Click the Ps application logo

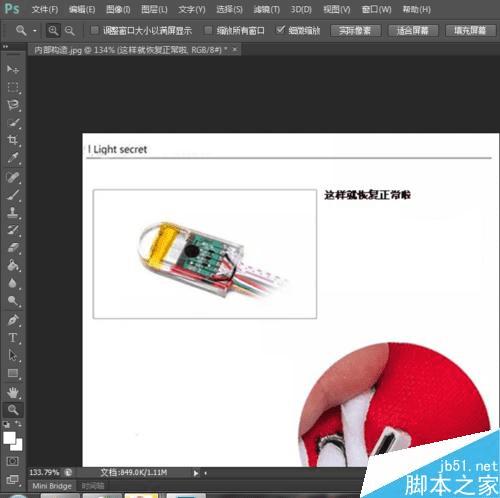coord(12,8)
